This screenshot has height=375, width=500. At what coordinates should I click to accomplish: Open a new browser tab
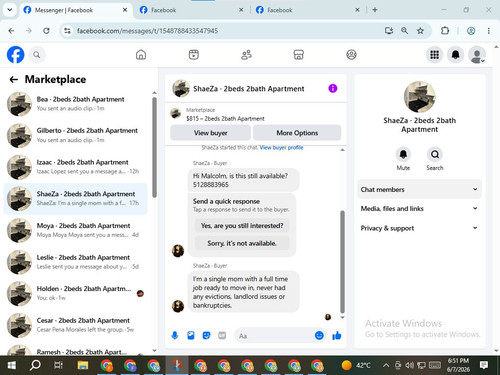tap(375, 10)
